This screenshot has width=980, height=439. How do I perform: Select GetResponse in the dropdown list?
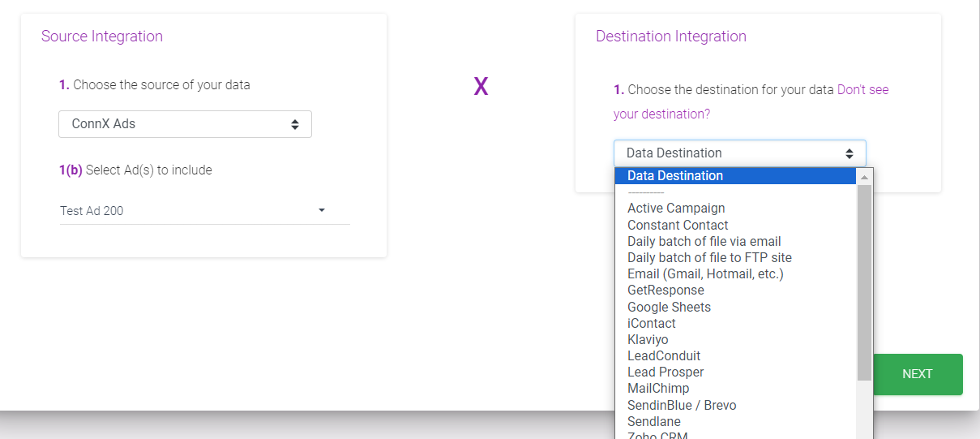click(x=665, y=290)
